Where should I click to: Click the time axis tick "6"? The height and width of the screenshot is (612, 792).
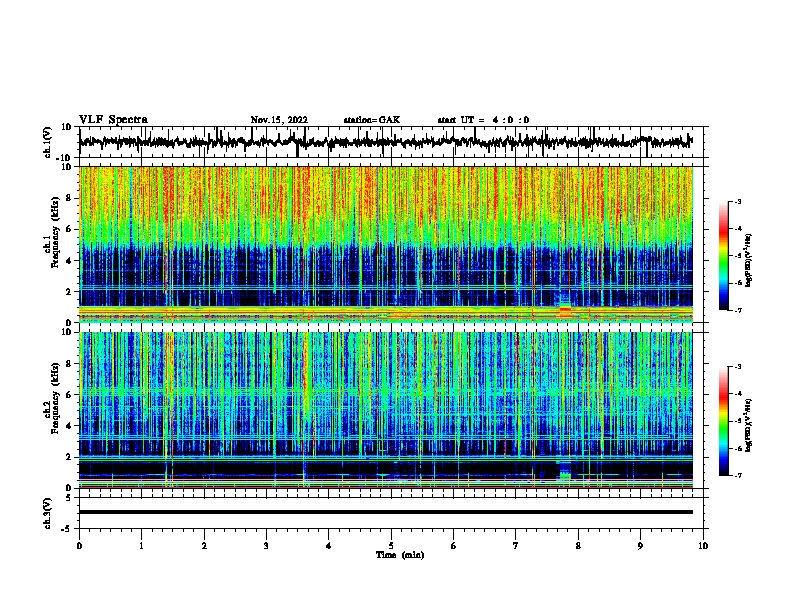(454, 546)
